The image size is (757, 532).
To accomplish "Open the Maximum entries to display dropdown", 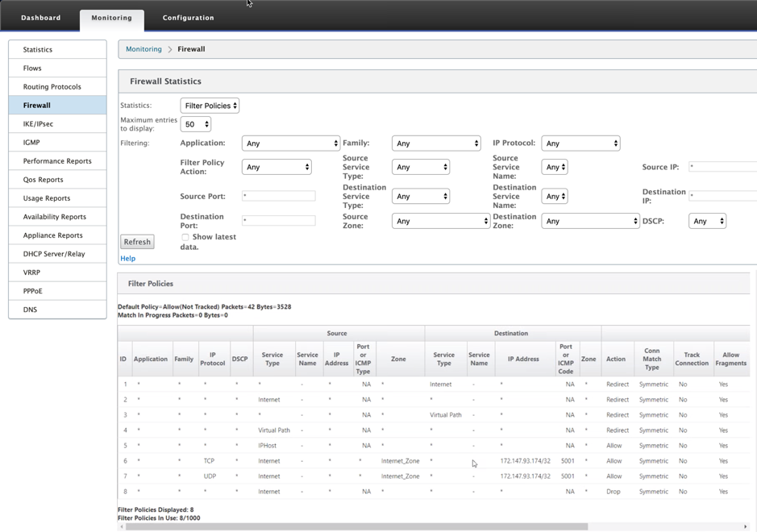I will [196, 124].
